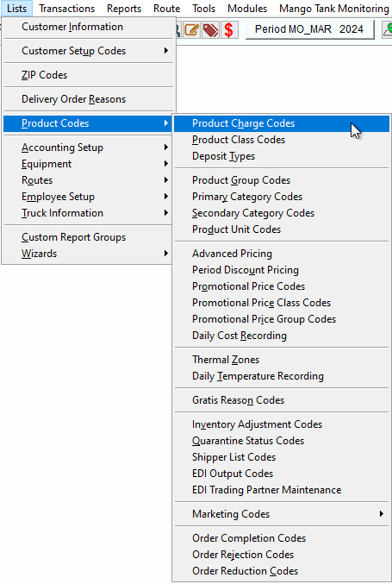The width and height of the screenshot is (392, 584).
Task: Expand the Employee Setup submenu
Action: 89,197
